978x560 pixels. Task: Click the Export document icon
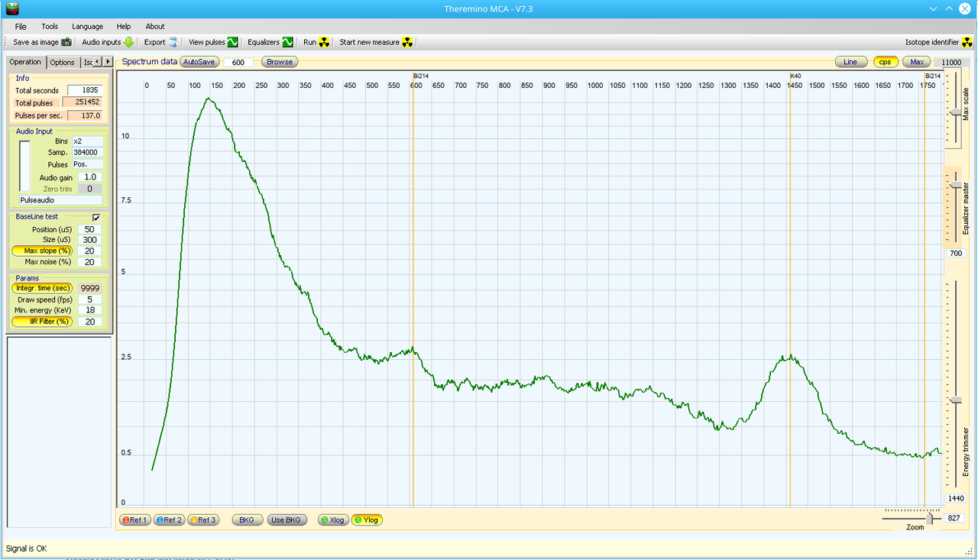coord(173,42)
